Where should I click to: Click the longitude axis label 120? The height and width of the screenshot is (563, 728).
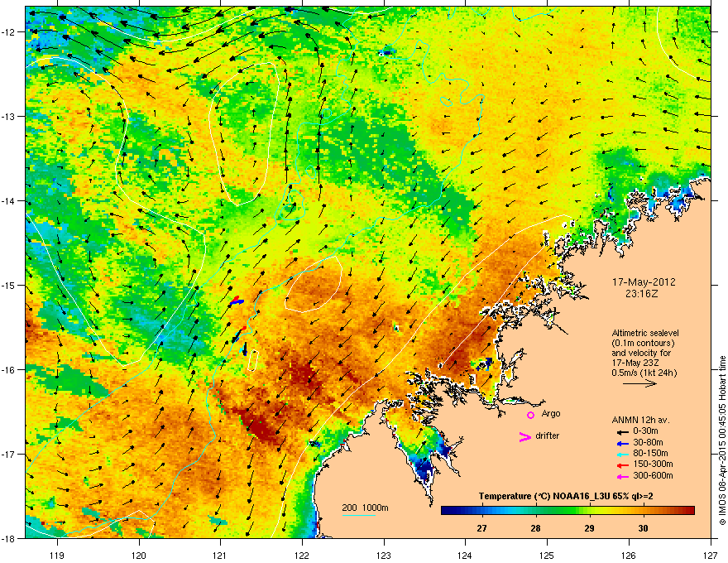139,555
